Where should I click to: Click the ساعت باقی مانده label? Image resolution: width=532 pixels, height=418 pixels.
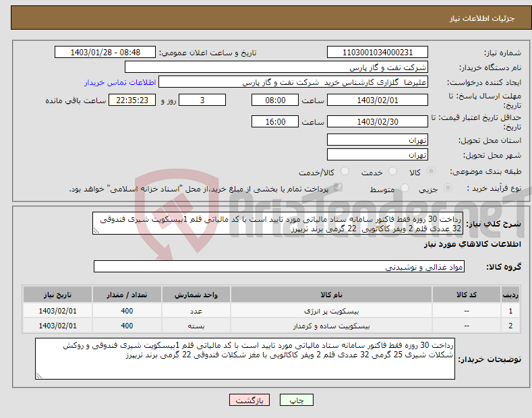76,100
